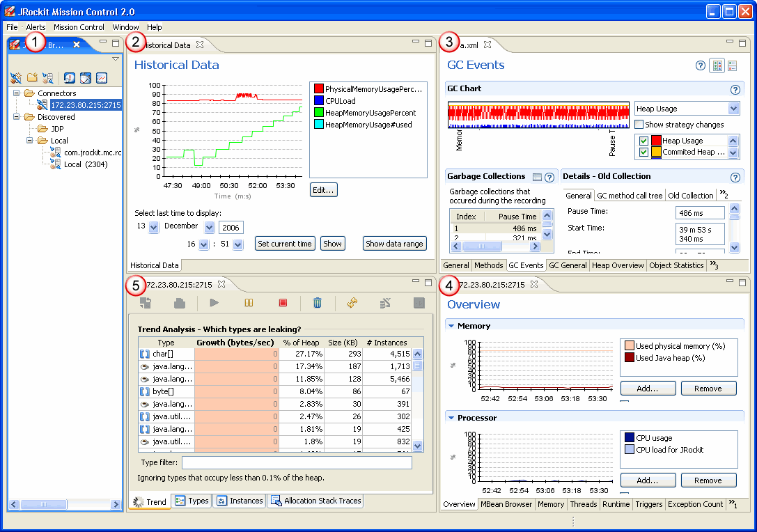
Task: Start Runtime Analyzer using stopwatch icon
Action: (x=86, y=78)
